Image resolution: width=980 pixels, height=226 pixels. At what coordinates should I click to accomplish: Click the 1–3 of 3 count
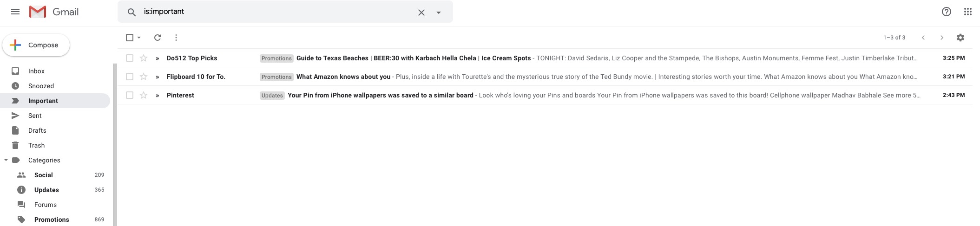pos(894,38)
